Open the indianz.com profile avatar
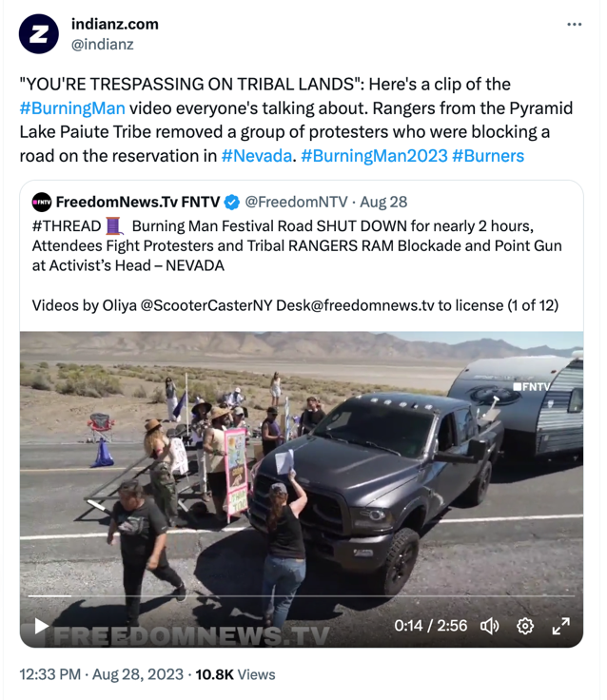This screenshot has width=607, height=700. pyautogui.click(x=38, y=34)
